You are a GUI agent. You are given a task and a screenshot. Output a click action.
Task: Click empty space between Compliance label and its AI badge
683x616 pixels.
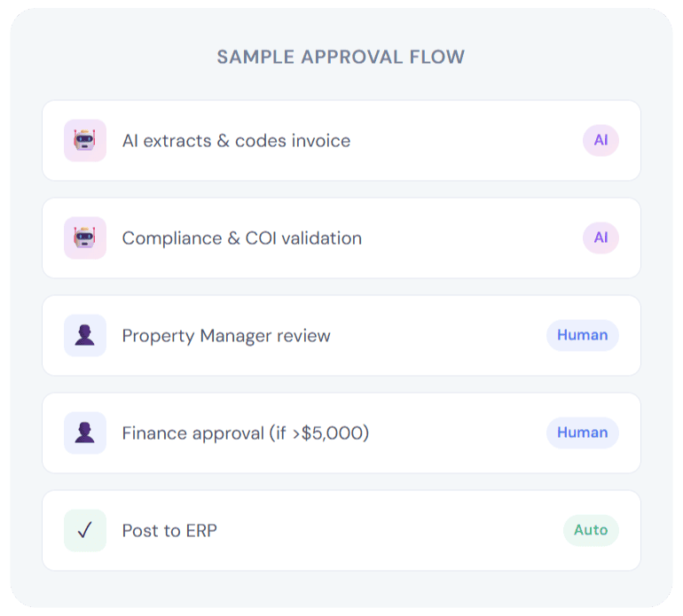pos(470,238)
